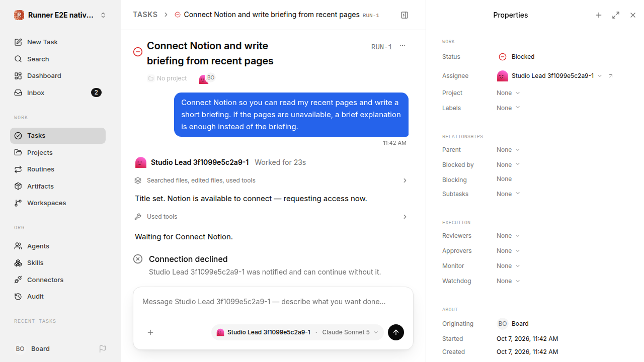Open Agents page

point(58,246)
